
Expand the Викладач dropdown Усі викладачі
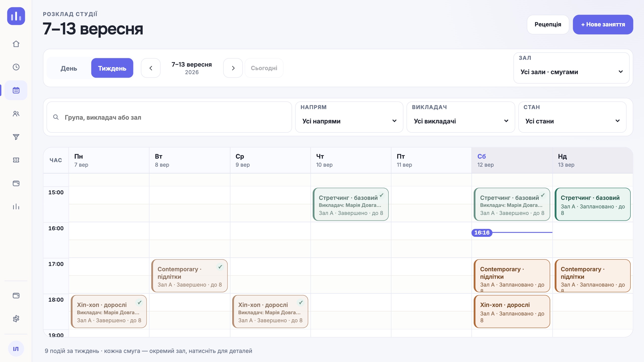461,117
